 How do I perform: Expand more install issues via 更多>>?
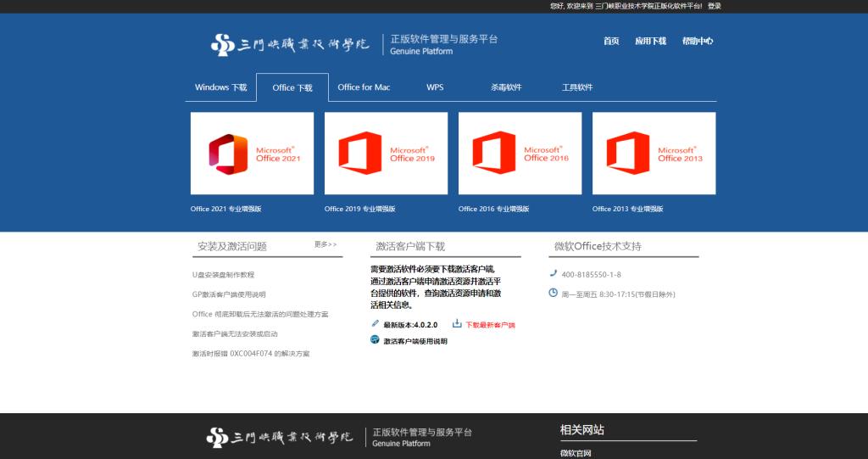[325, 244]
